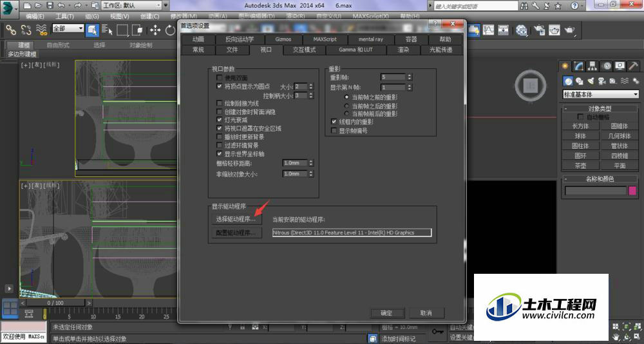Switch to the Display command panel tab

[x=620, y=66]
